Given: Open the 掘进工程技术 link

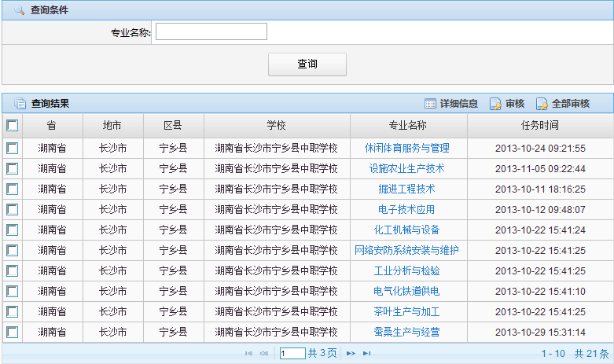Looking at the screenshot, I should (x=407, y=189).
